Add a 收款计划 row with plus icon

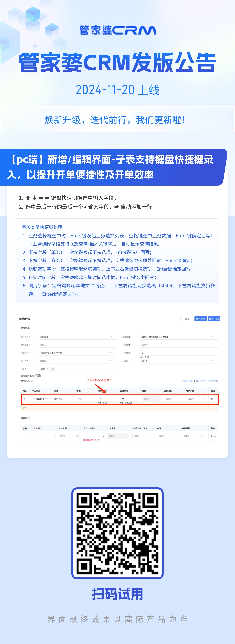click(215, 436)
